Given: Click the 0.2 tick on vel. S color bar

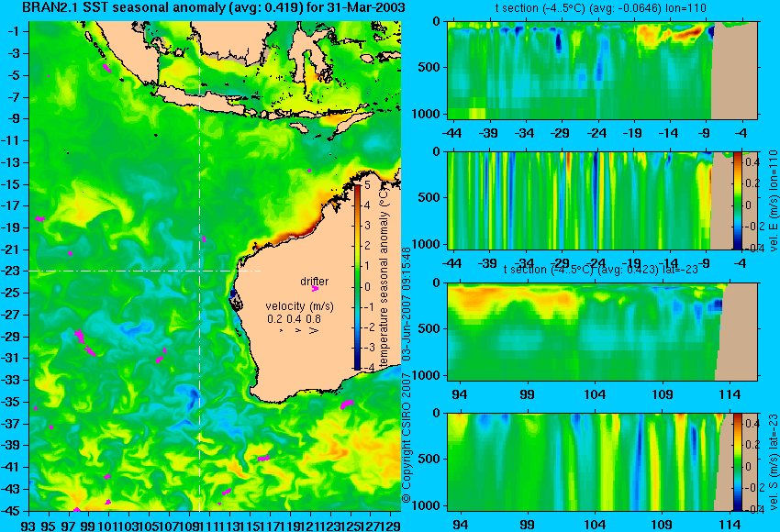Looking at the screenshot, I should pos(752,445).
